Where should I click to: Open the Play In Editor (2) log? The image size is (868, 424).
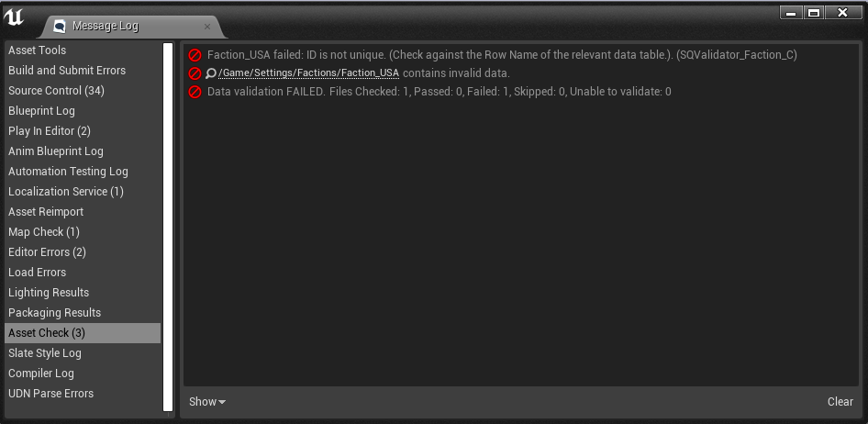tap(50, 131)
